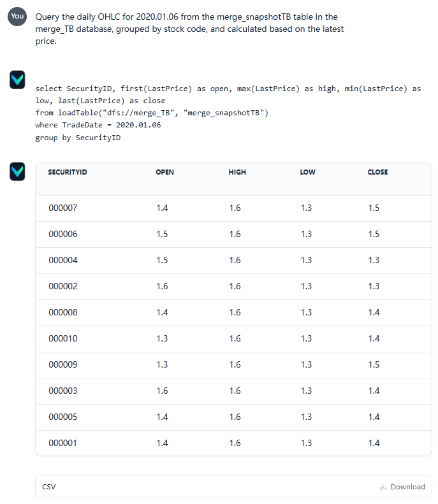
Task: Click the 000001 cell in the last row
Action: tap(63, 443)
